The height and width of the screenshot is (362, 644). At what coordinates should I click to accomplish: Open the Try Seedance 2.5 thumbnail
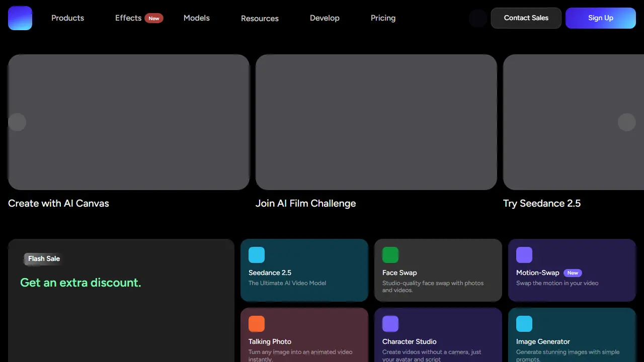(x=574, y=122)
